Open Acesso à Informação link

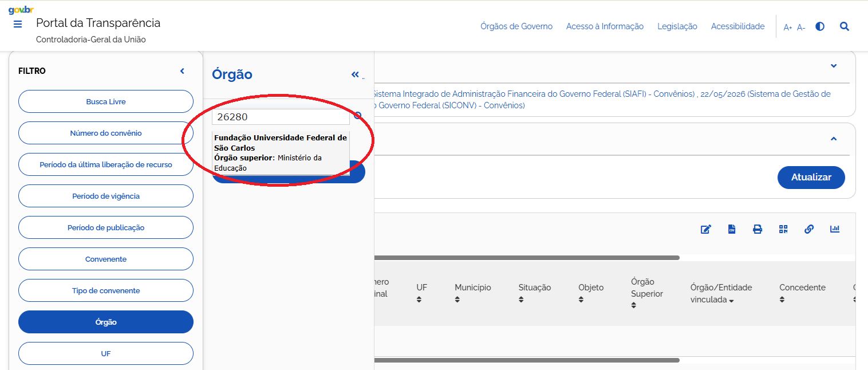(605, 26)
